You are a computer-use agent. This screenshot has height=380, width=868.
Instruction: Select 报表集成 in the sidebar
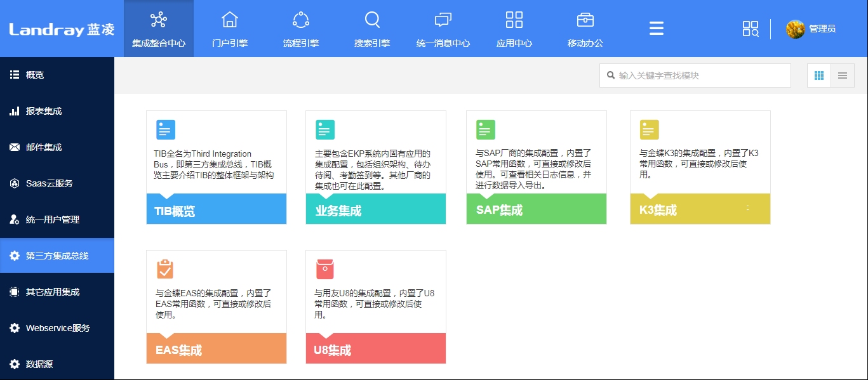57,111
